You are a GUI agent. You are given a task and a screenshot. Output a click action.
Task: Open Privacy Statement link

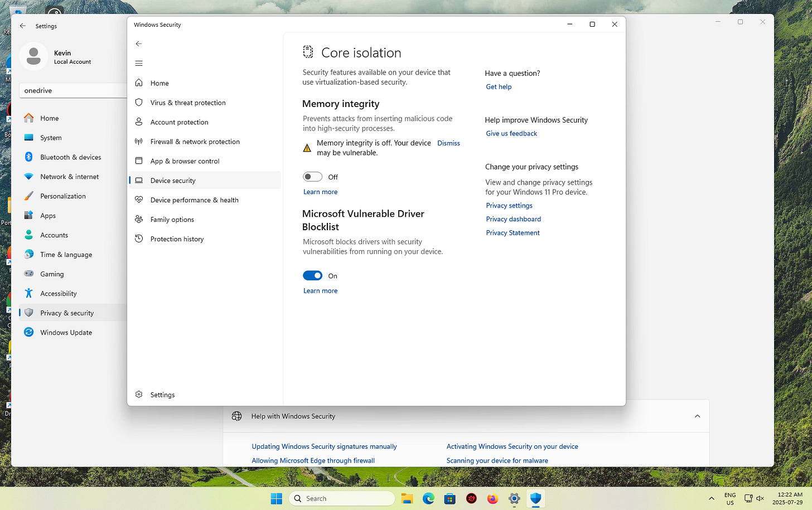tap(513, 233)
